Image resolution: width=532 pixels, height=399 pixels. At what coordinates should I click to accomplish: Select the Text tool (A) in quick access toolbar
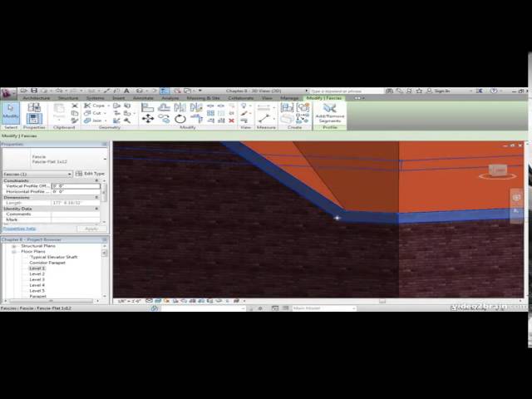(126, 91)
